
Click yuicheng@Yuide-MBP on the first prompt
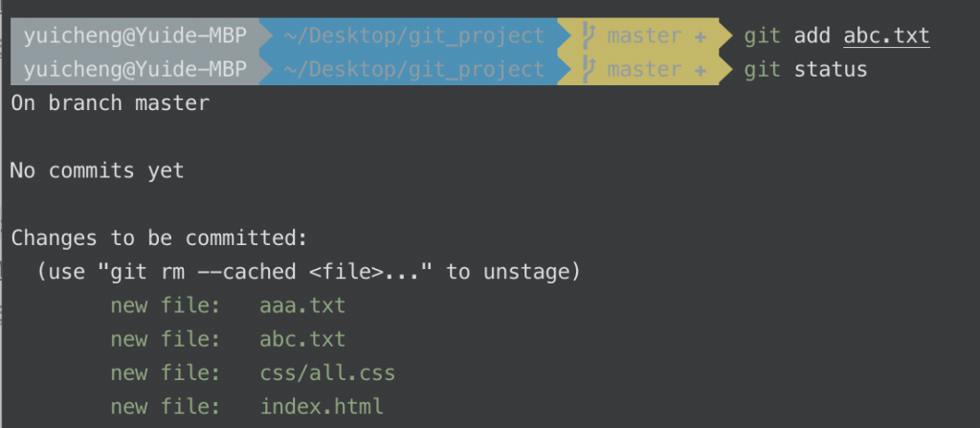pyautogui.click(x=135, y=36)
